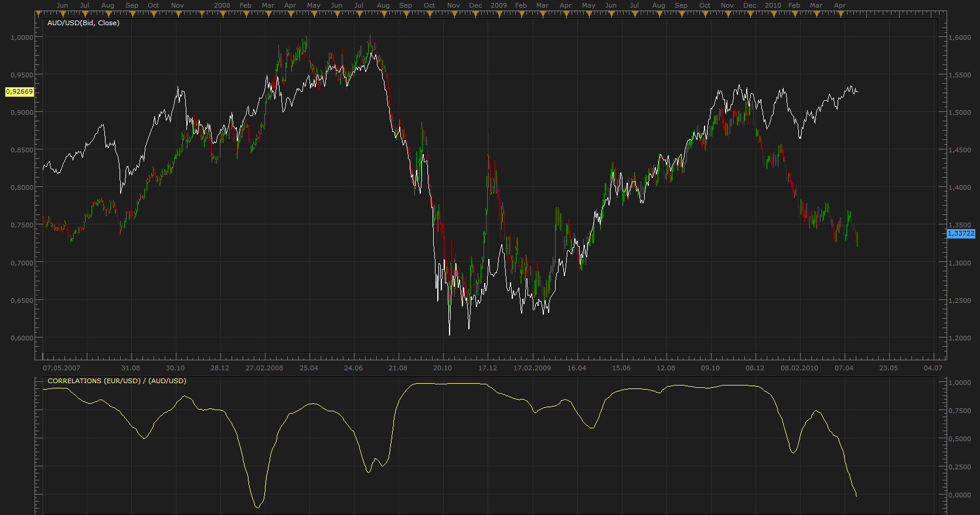Click 1,5500 on the right price axis

pos(960,75)
